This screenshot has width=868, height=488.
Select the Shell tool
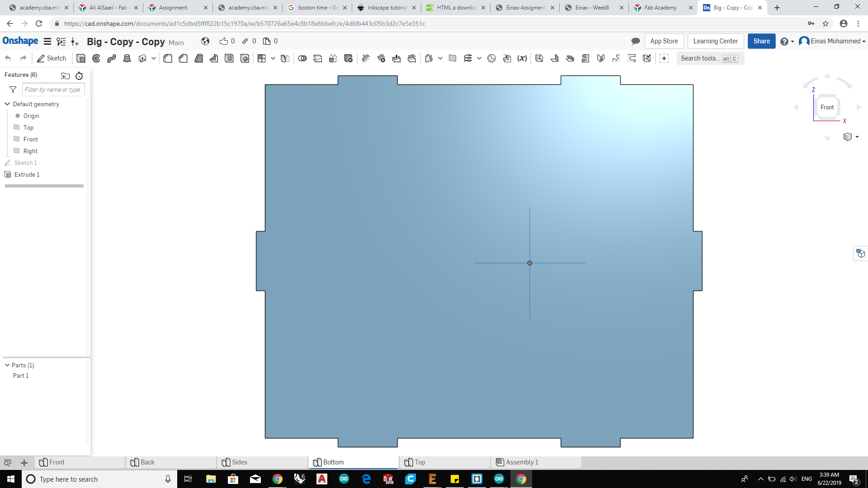pyautogui.click(x=229, y=58)
